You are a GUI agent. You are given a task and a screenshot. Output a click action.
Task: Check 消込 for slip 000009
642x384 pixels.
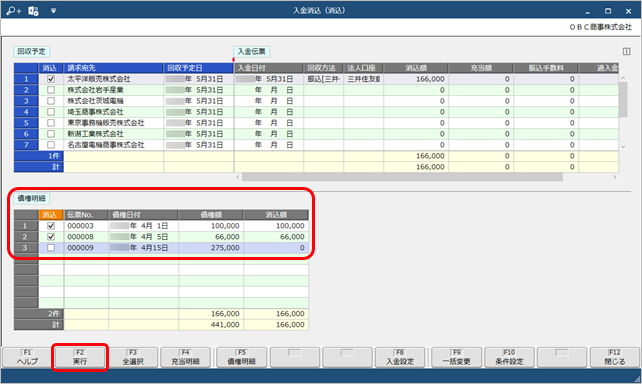point(51,248)
